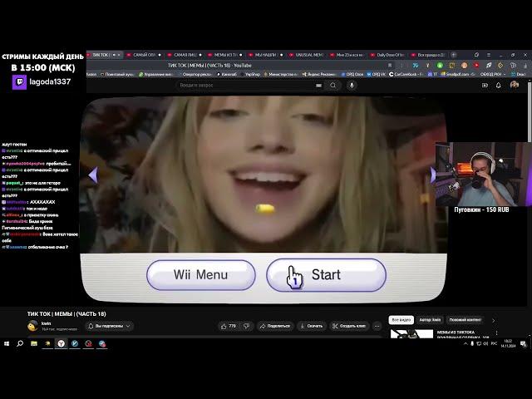Screen dimensions: 532x399
Task: Select the Автор: kwin filter chip
Action: 430,320
